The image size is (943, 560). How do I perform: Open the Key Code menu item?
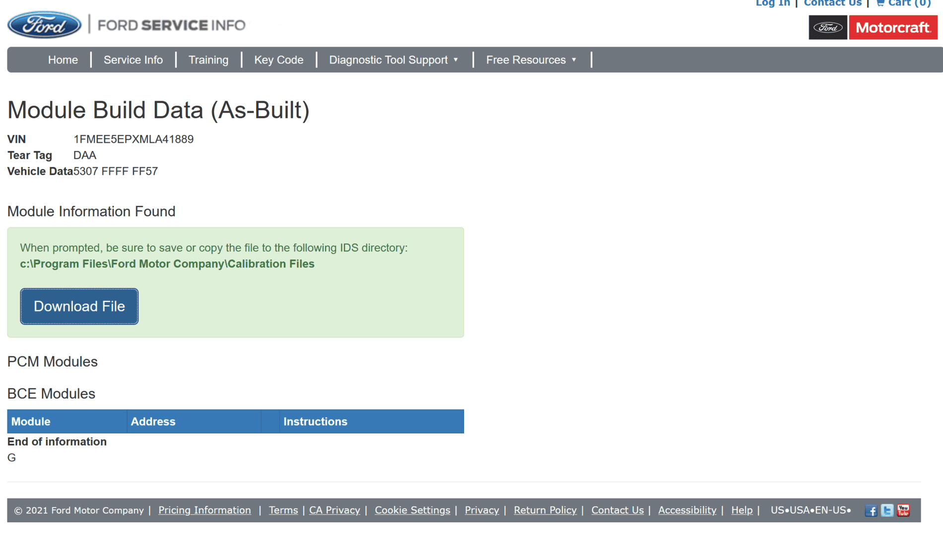pyautogui.click(x=279, y=60)
